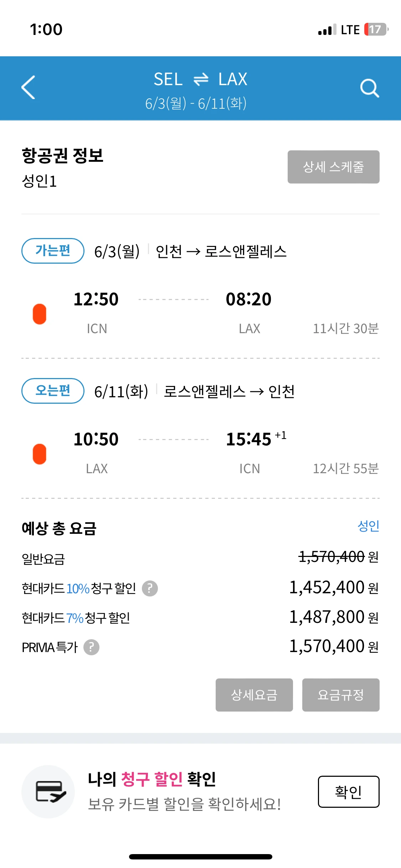
Task: Tap the 성인 passenger type link
Action: coord(368,526)
